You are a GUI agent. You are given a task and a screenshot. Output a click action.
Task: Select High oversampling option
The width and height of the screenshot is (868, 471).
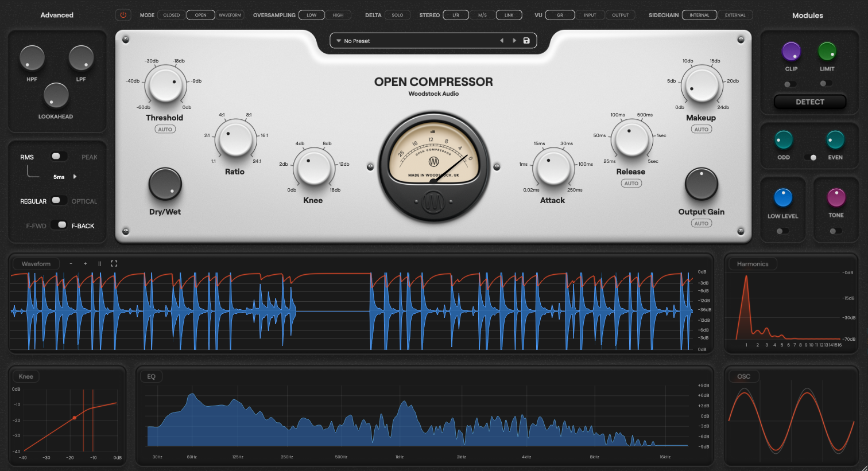338,15
